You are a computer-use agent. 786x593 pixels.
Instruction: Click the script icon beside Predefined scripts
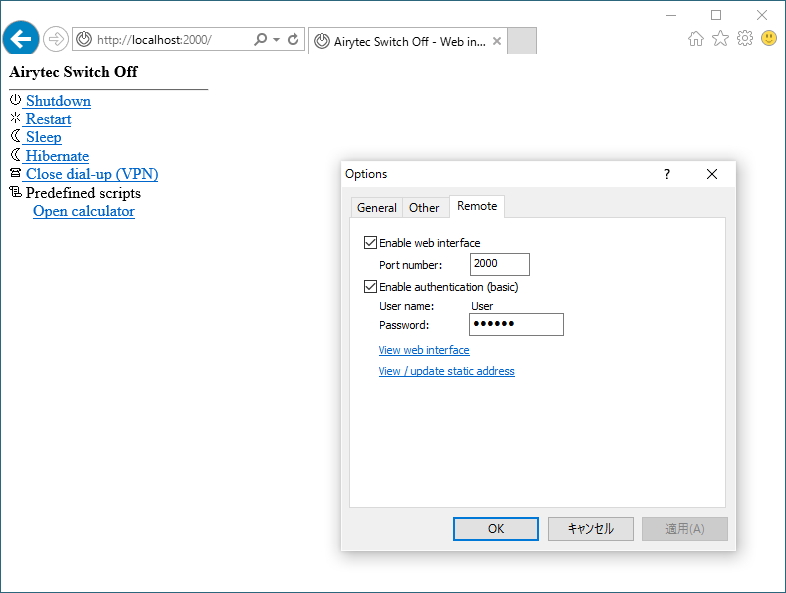click(x=16, y=191)
